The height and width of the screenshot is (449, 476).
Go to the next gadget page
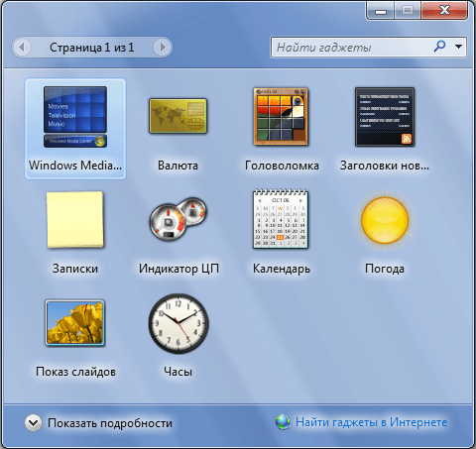163,48
